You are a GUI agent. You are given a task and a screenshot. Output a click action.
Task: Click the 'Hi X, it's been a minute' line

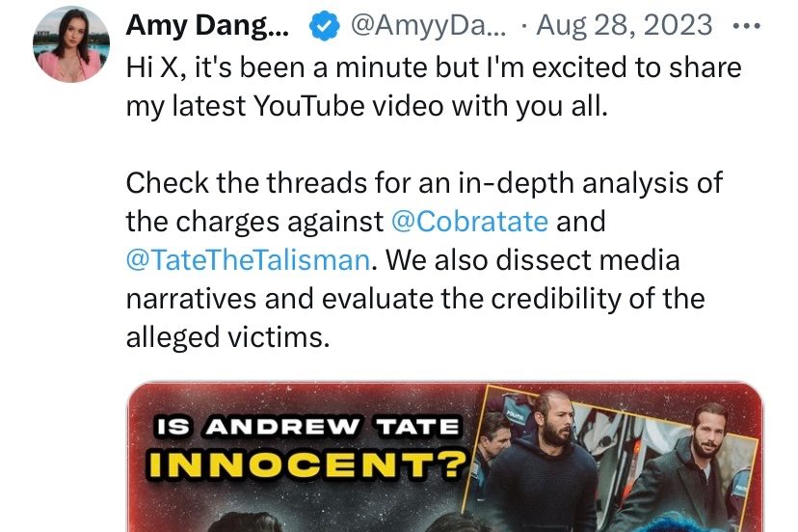tap(434, 67)
